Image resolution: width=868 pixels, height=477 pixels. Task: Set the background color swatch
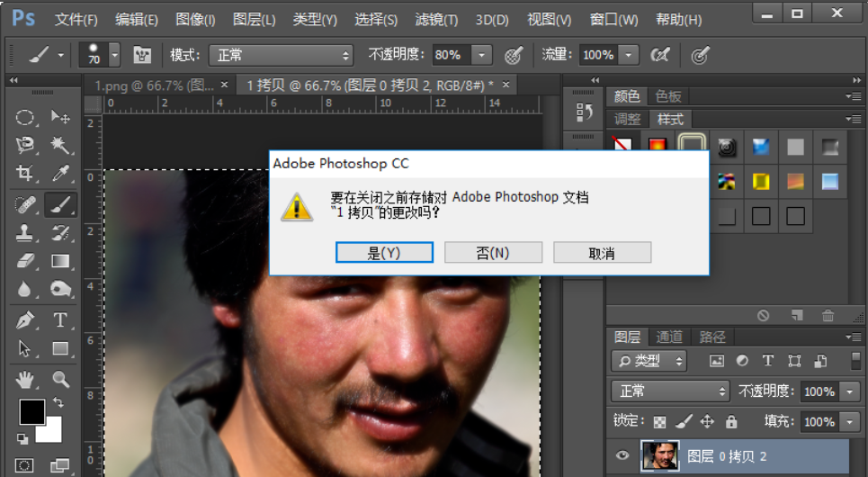coord(52,434)
